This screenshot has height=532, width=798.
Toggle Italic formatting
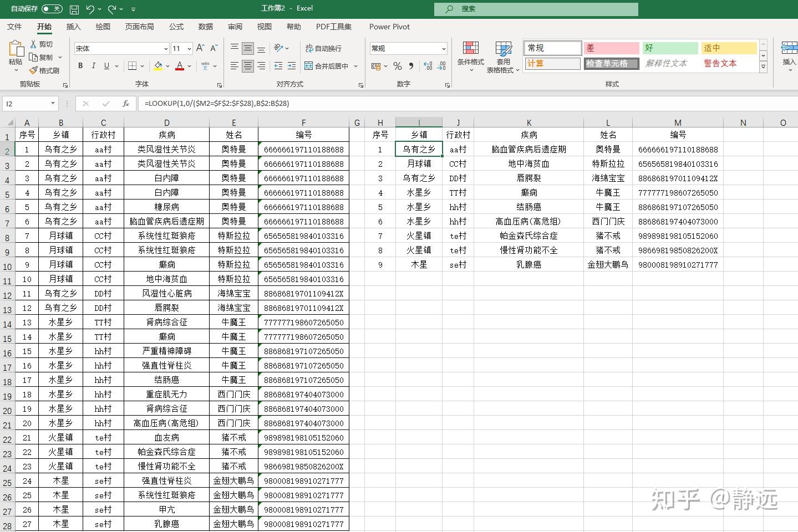click(x=93, y=66)
